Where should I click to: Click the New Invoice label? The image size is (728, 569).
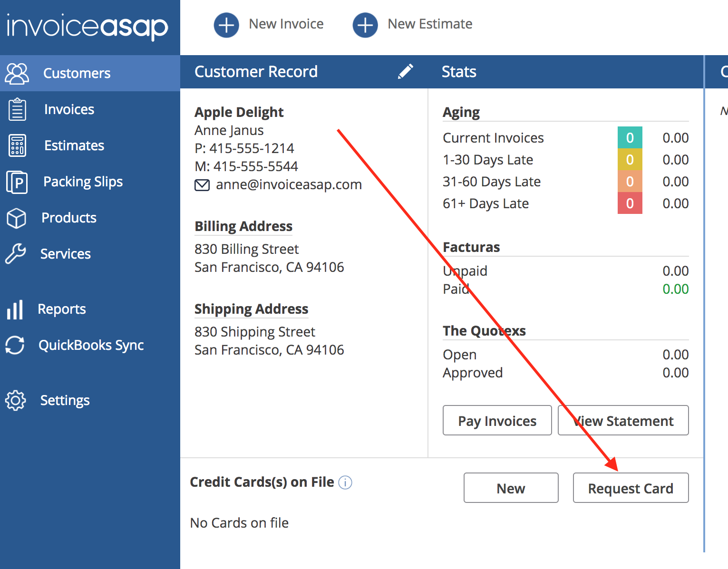pos(286,24)
